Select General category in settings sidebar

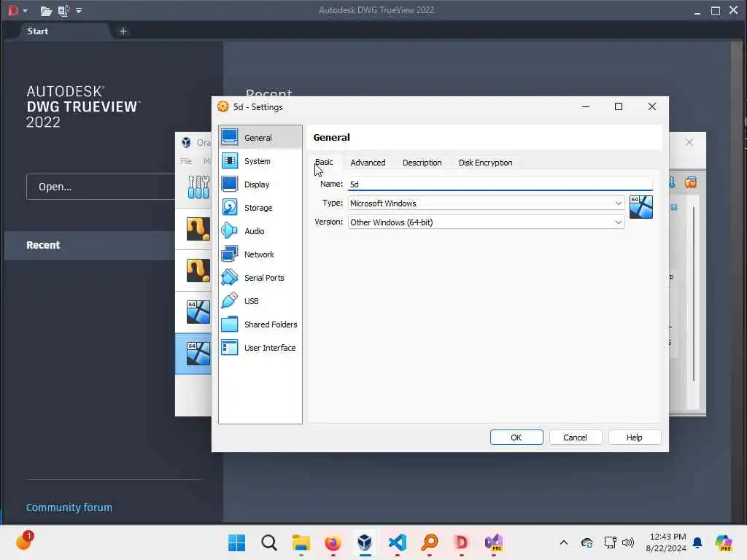tap(260, 138)
